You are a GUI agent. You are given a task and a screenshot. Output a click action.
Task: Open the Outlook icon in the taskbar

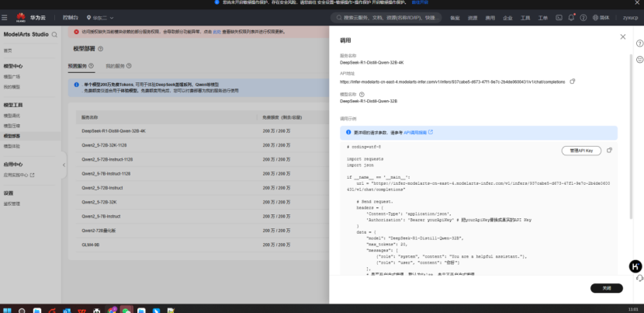tap(67, 311)
